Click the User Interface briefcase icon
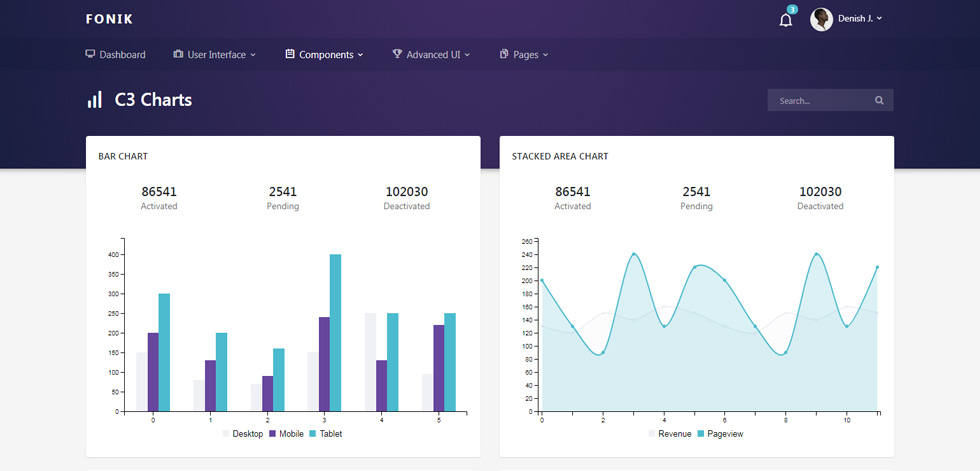Viewport: 980px width, 471px height. point(178,54)
